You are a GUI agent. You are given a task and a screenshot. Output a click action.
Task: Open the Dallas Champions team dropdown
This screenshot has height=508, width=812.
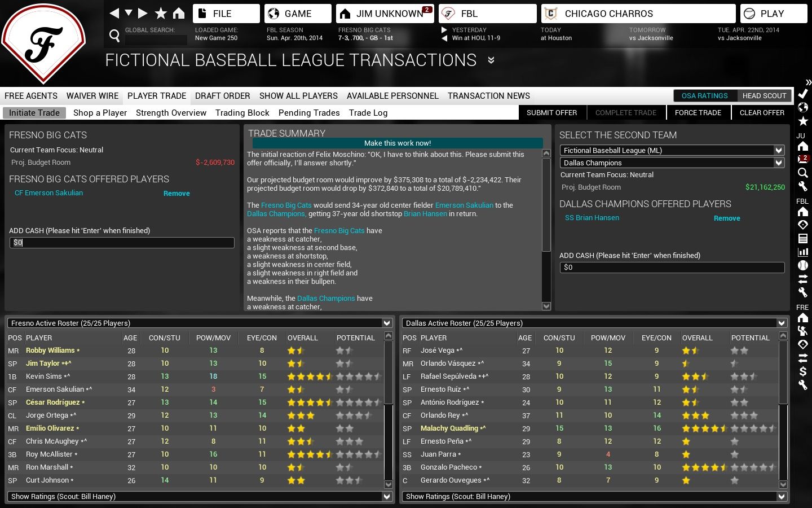click(672, 163)
